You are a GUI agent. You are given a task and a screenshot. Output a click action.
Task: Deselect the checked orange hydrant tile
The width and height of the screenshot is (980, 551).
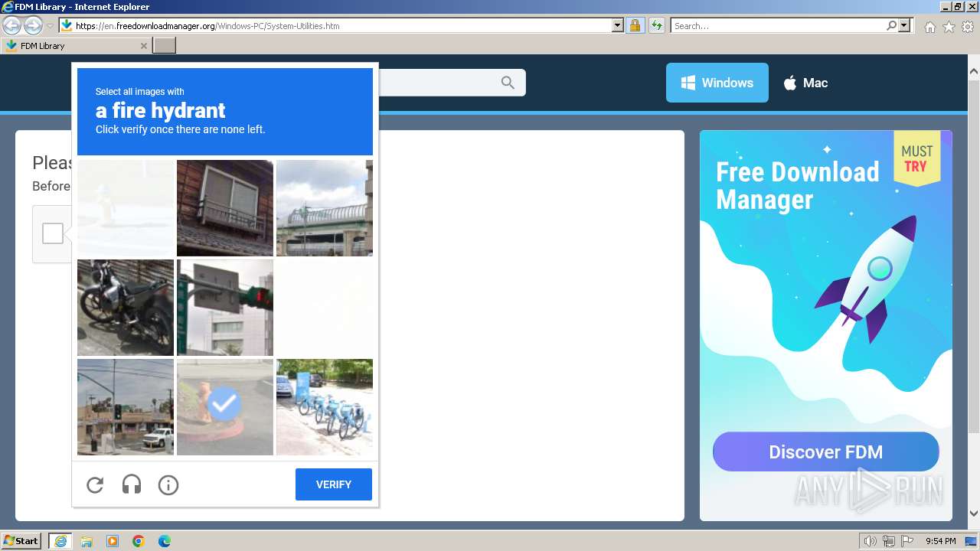coord(225,407)
